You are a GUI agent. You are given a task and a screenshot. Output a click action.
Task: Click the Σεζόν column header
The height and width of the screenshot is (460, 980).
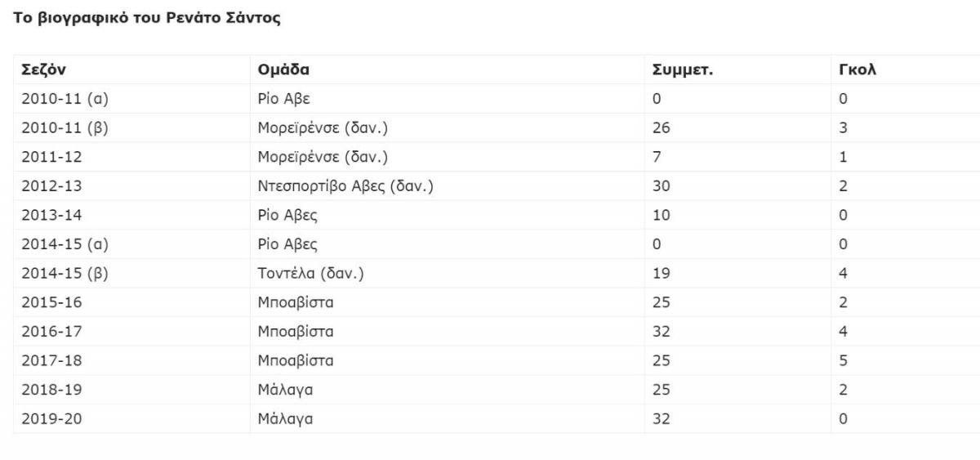tap(131, 69)
